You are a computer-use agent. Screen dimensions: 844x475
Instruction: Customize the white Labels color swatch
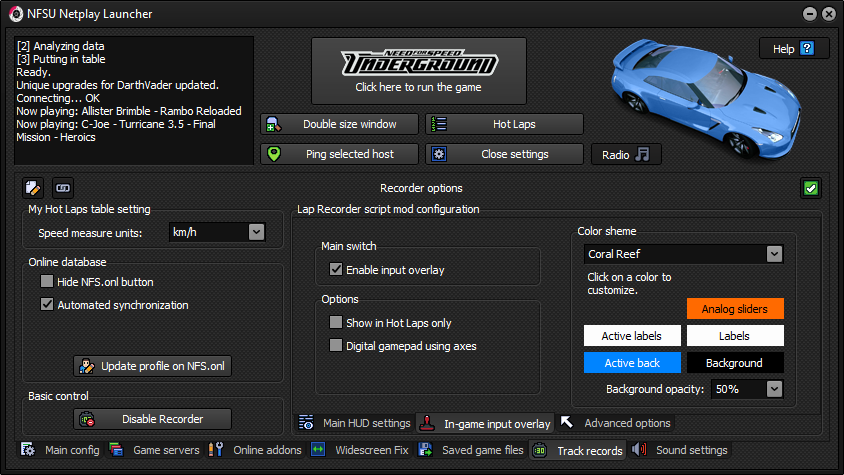(x=735, y=336)
